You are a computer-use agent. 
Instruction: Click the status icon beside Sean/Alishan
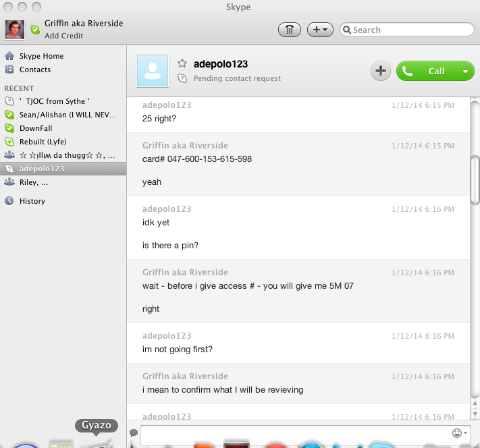pos(9,115)
